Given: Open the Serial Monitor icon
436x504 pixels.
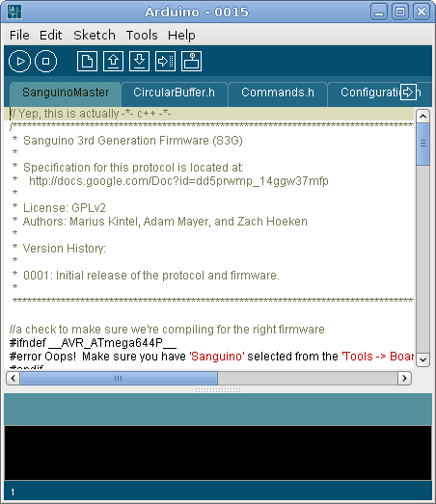Looking at the screenshot, I should [191, 61].
